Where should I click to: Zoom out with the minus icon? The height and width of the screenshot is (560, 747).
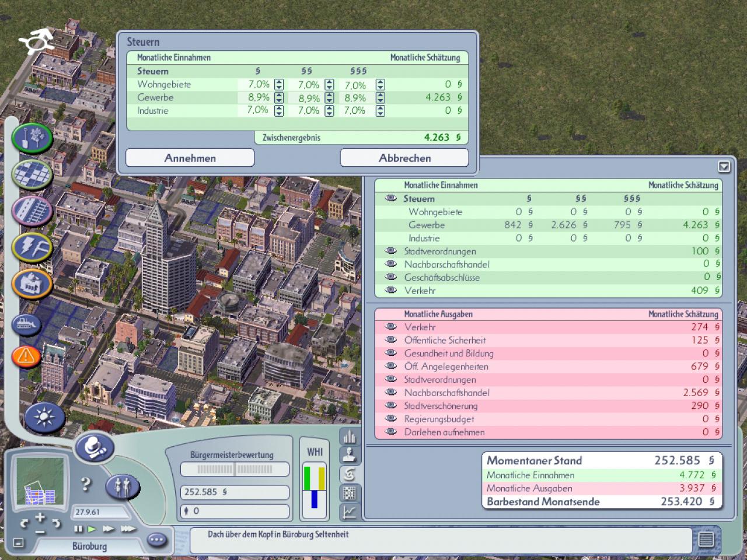pyautogui.click(x=40, y=531)
